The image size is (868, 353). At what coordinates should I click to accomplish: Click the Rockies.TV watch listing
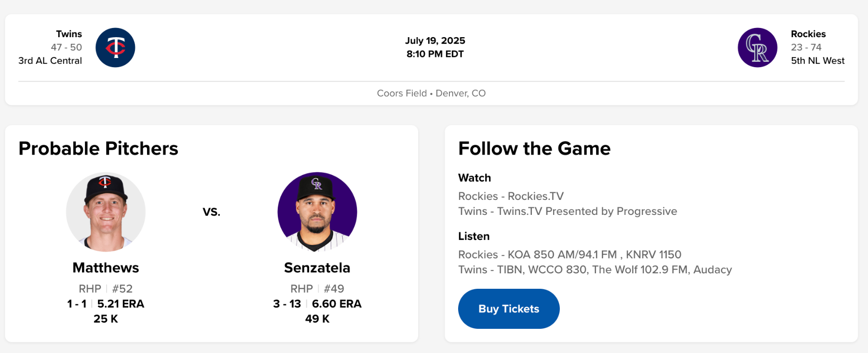tap(511, 196)
